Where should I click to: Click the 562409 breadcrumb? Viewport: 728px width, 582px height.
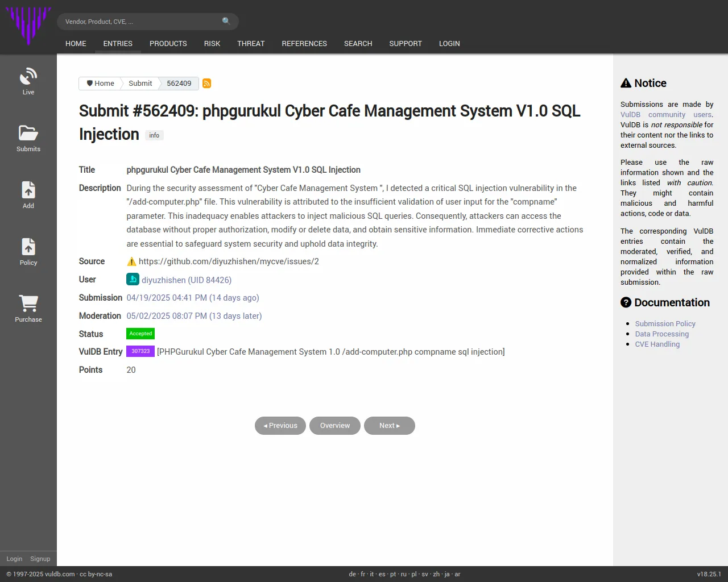tap(179, 84)
